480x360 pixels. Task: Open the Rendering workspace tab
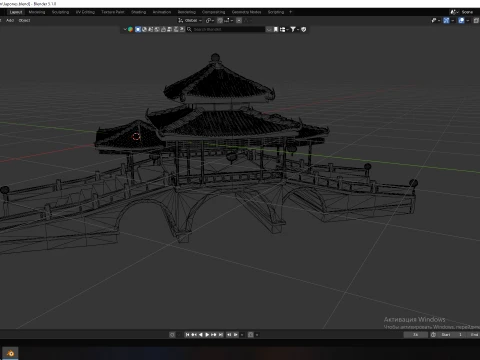click(x=187, y=12)
